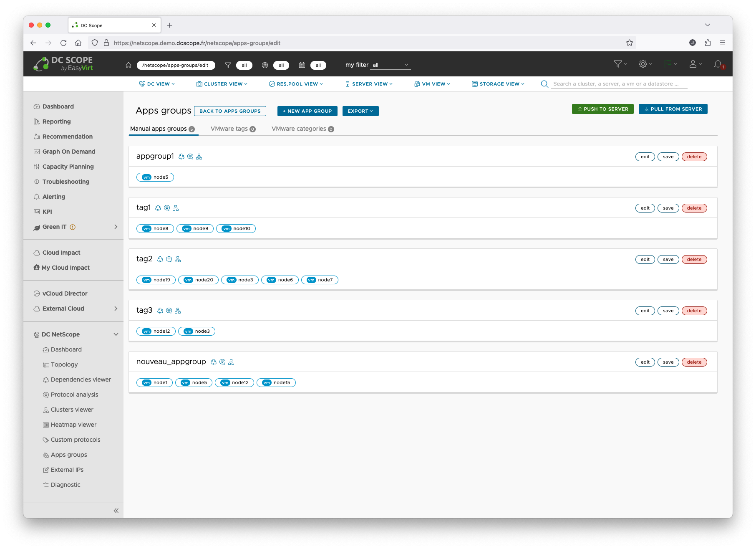Switch to the VMware categories tab
This screenshot has height=549, width=756.
point(302,129)
